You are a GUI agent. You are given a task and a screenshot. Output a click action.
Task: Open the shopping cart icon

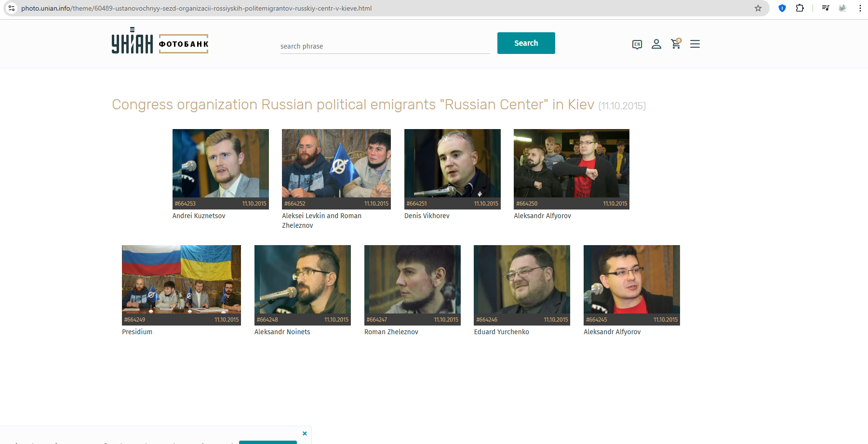coord(676,43)
